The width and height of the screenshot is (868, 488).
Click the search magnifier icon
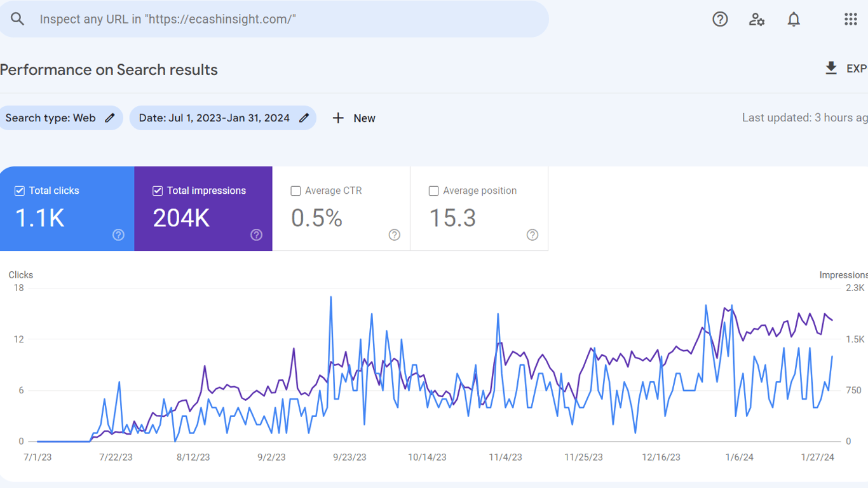pos(17,19)
